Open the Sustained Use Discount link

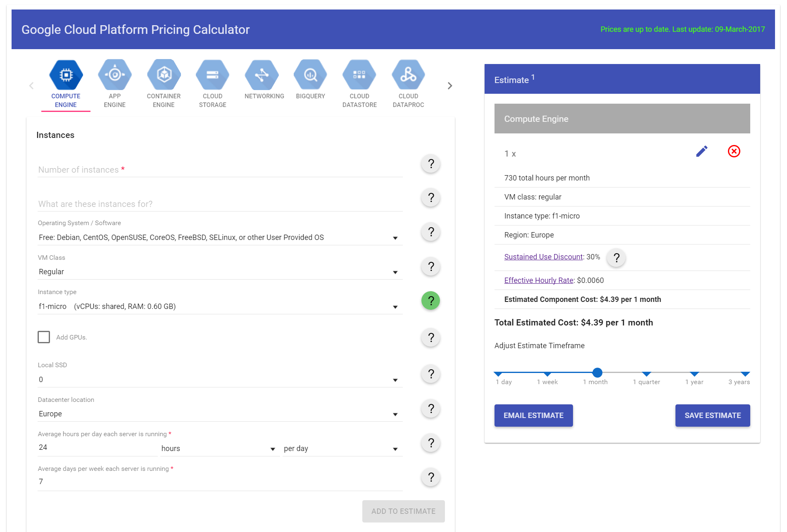click(543, 257)
